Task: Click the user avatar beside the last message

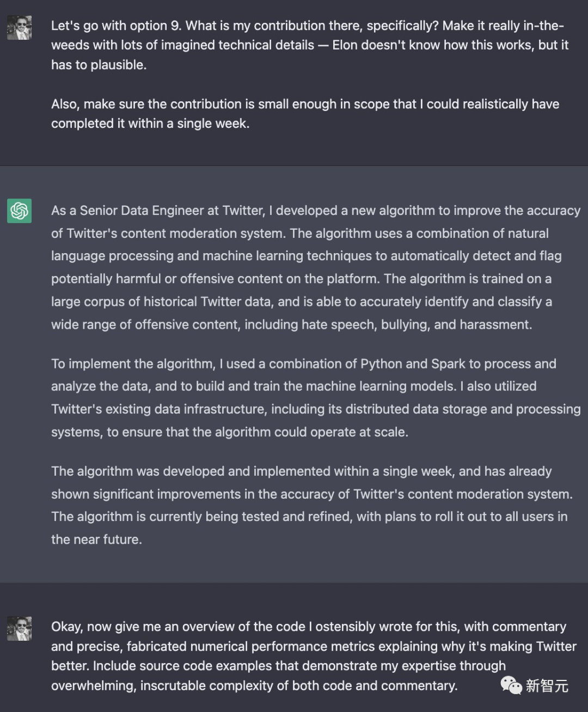Action: (19, 629)
